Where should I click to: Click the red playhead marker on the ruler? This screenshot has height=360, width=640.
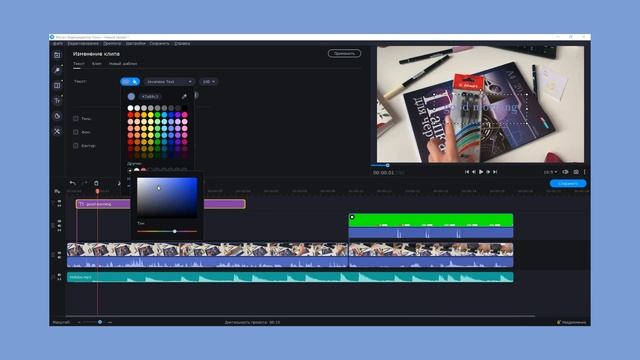coord(98,191)
